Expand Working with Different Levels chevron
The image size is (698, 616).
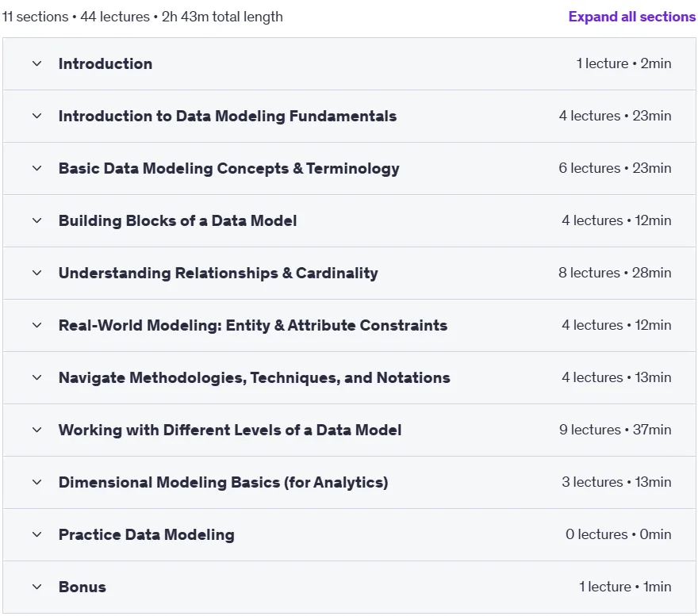pos(37,430)
